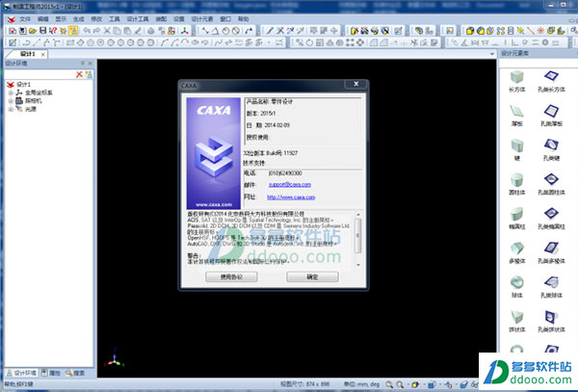Open the http://www.caxa.com website link
The width and height of the screenshot is (578, 392).
coord(291,197)
